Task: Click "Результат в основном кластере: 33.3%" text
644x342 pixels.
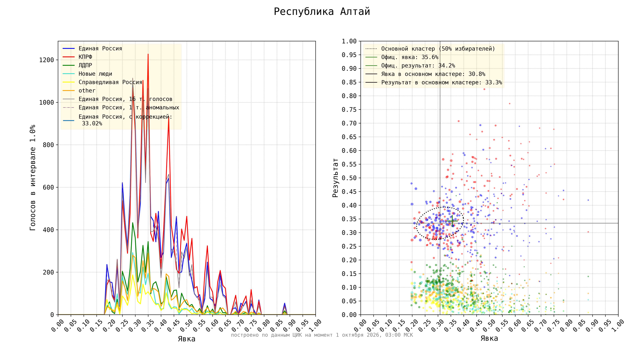Action: [442, 82]
